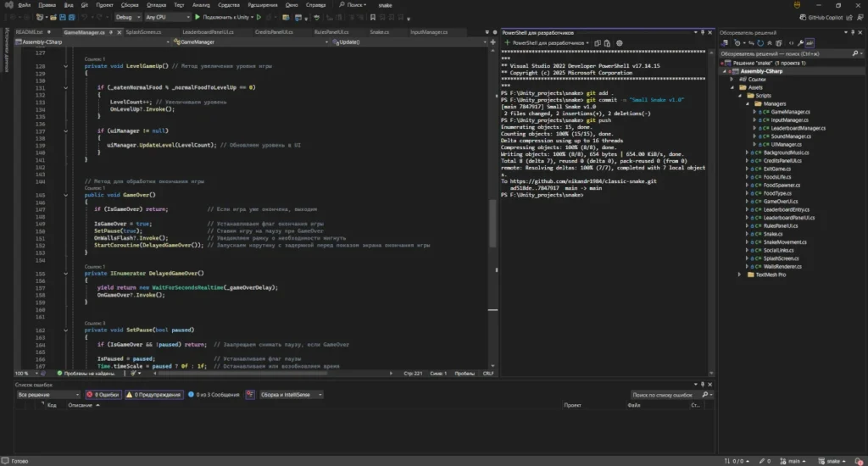
Task: Open the Git menu
Action: (85, 5)
